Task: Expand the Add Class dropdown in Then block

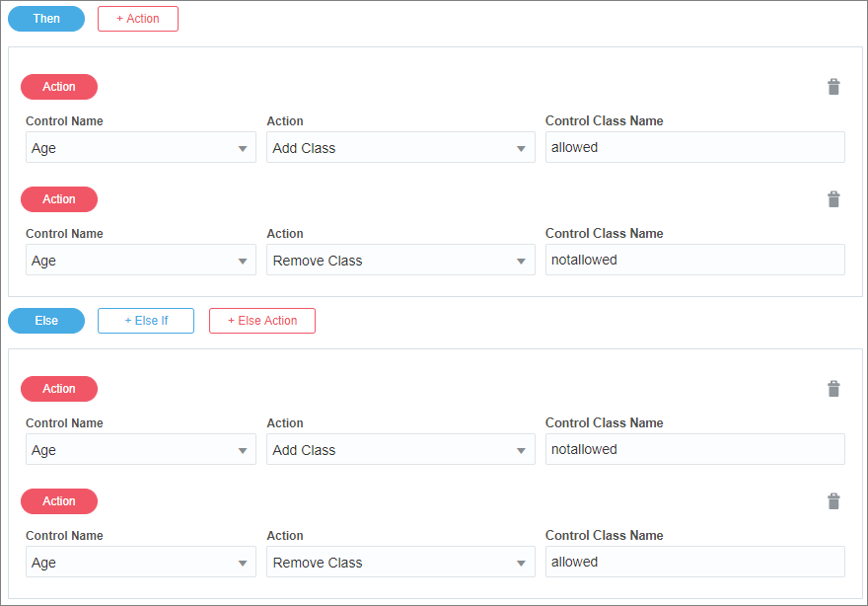Action: click(400, 148)
